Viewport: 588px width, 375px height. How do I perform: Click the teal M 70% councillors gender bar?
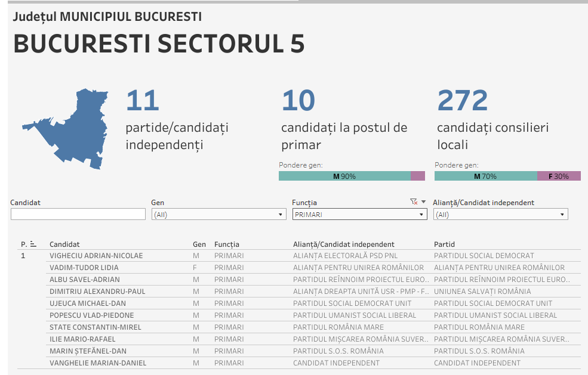(x=485, y=176)
